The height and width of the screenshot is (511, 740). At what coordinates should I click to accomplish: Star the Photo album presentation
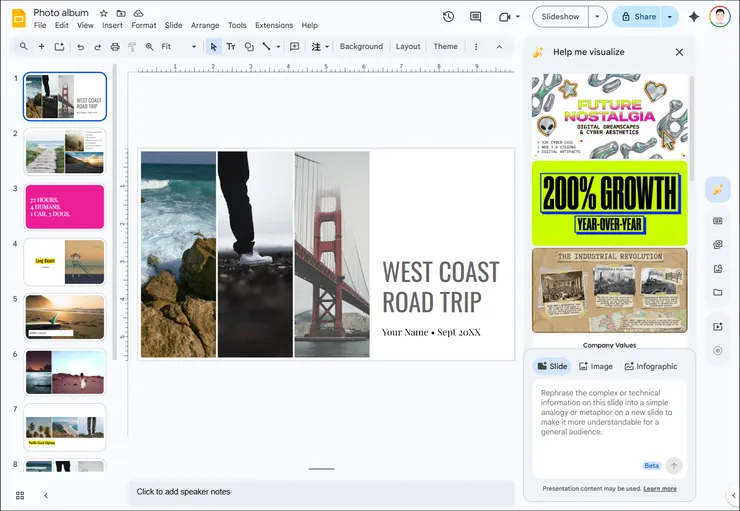[x=103, y=13]
